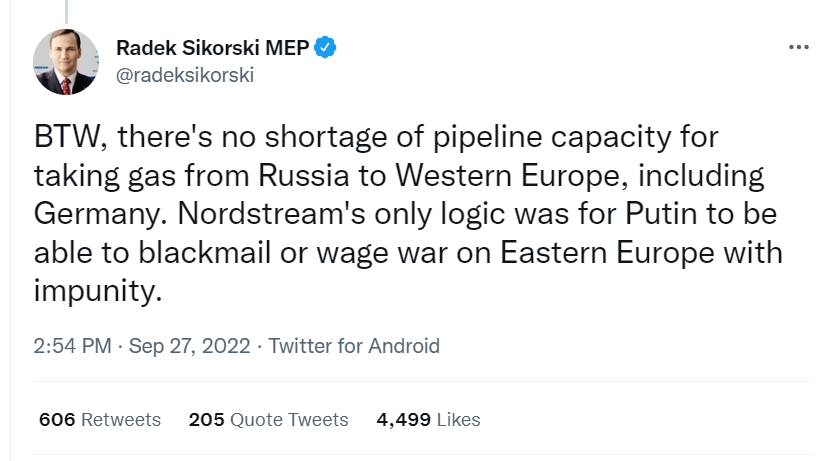
Task: Click the word 'Germany' in the tweet
Action: 97,214
